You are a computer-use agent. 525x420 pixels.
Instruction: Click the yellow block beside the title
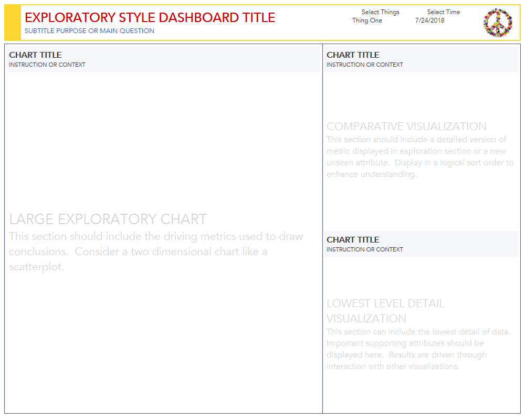[x=13, y=23]
